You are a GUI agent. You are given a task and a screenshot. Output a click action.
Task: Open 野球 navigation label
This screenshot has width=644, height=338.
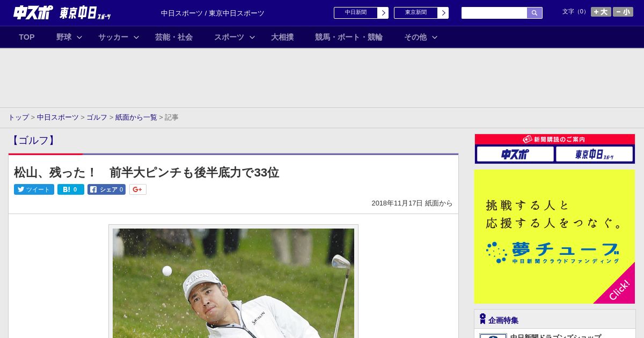pyautogui.click(x=64, y=37)
